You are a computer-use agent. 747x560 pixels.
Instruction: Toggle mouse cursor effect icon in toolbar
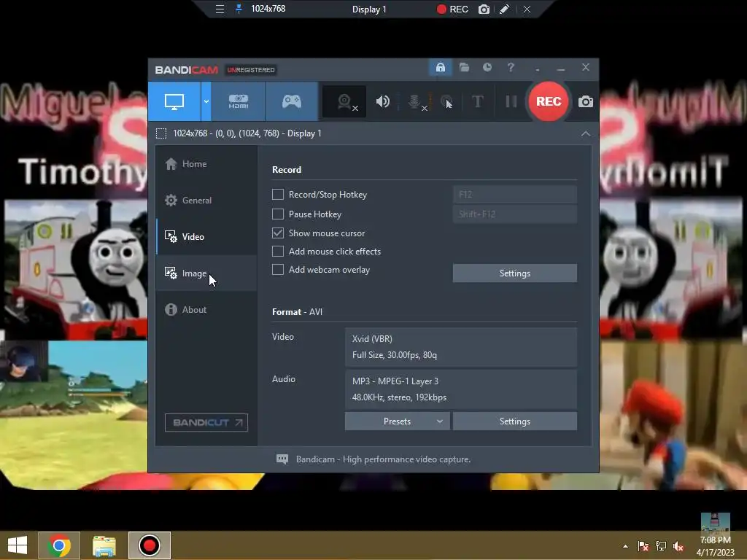pos(446,101)
